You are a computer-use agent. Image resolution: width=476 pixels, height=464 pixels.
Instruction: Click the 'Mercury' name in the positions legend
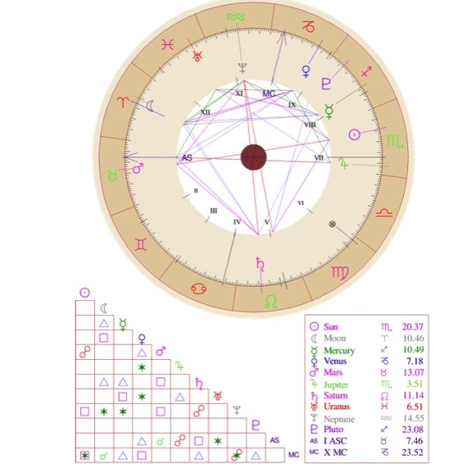click(x=339, y=351)
